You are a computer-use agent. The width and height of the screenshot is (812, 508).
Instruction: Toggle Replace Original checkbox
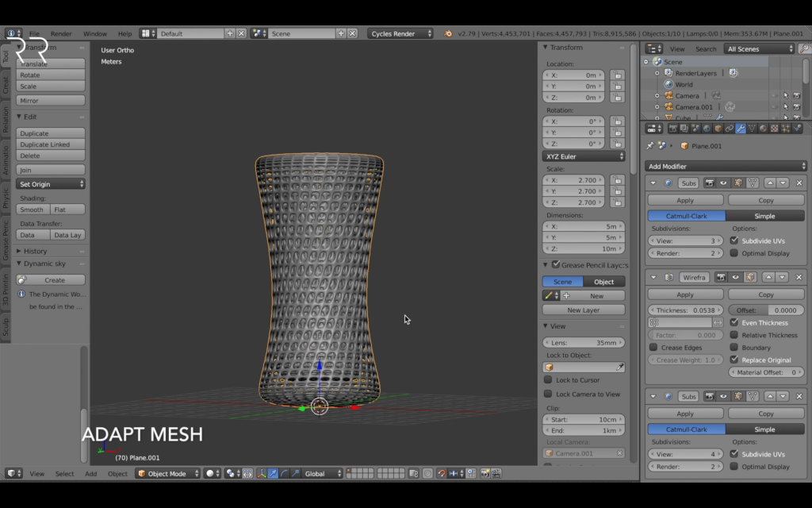[733, 360]
